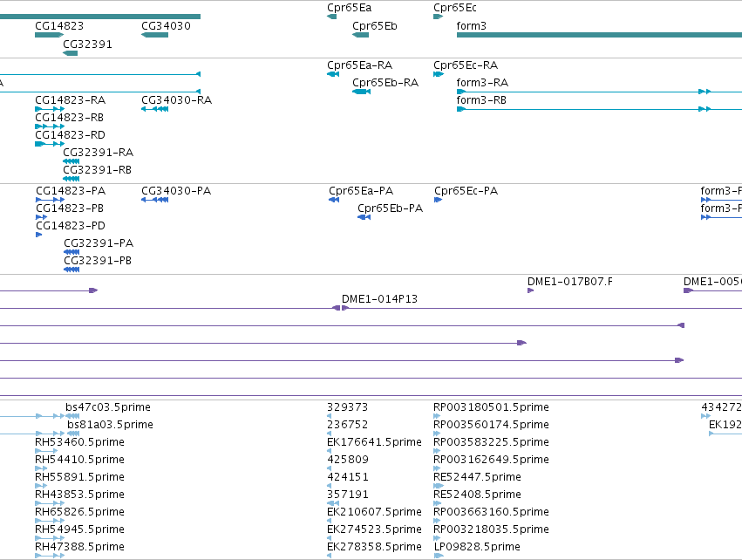This screenshot has width=742, height=560.
Task: Select the LP09828.5prime label
Action: [x=477, y=547]
